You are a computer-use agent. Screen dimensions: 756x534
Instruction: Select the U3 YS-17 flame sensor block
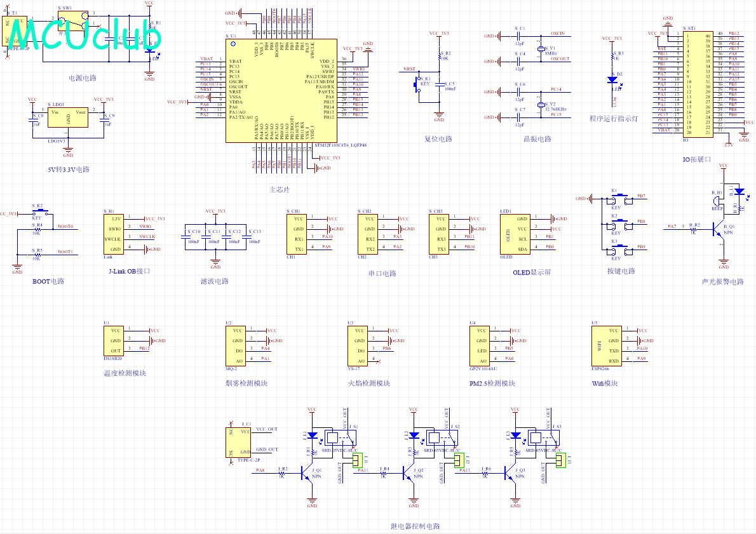coord(358,346)
